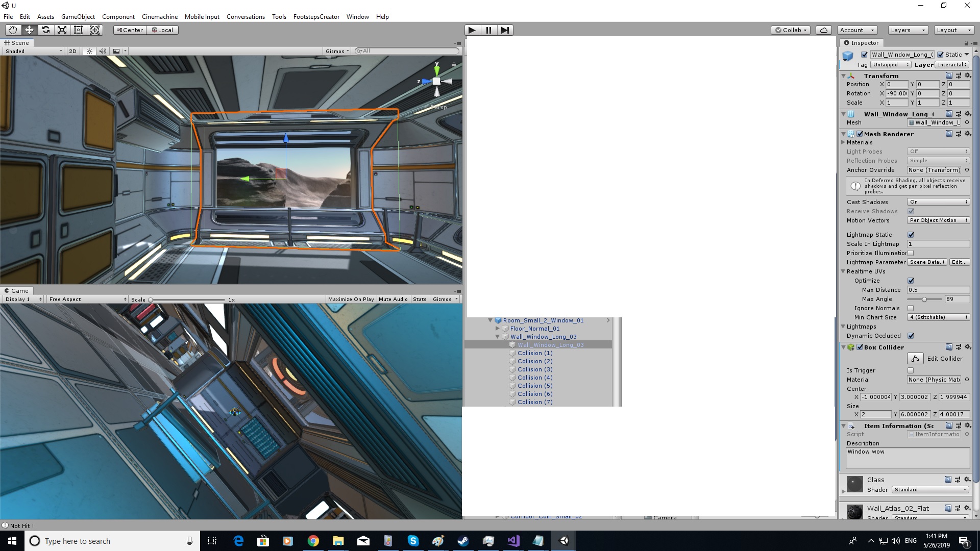Open the Cast Shadows dropdown
The height and width of the screenshot is (551, 980).
tap(938, 202)
